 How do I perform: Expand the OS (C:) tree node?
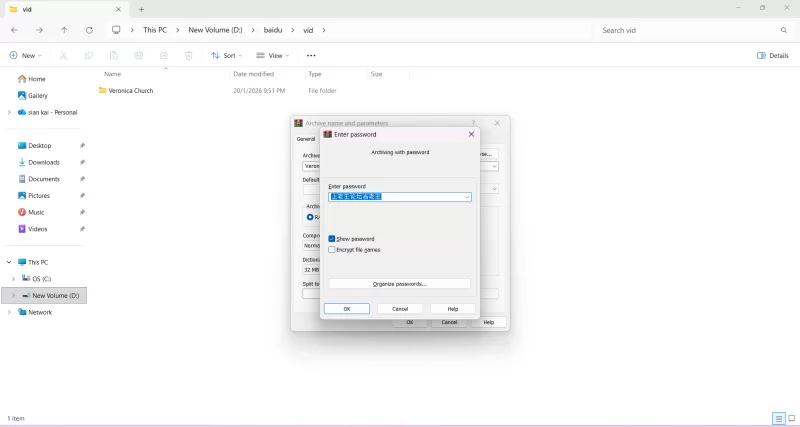click(x=13, y=279)
